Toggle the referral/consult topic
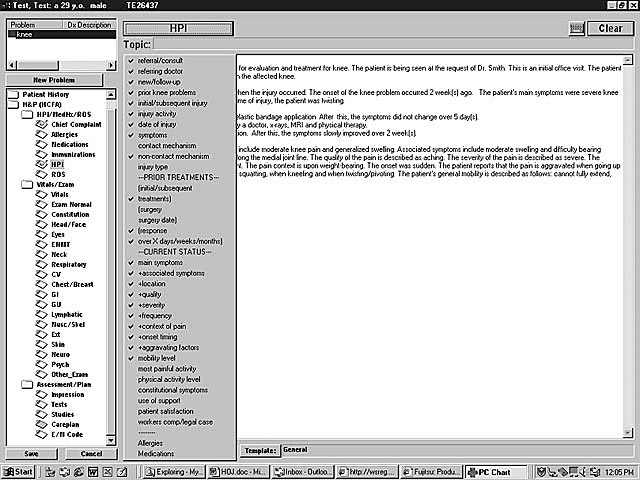640x480 pixels. [160, 60]
